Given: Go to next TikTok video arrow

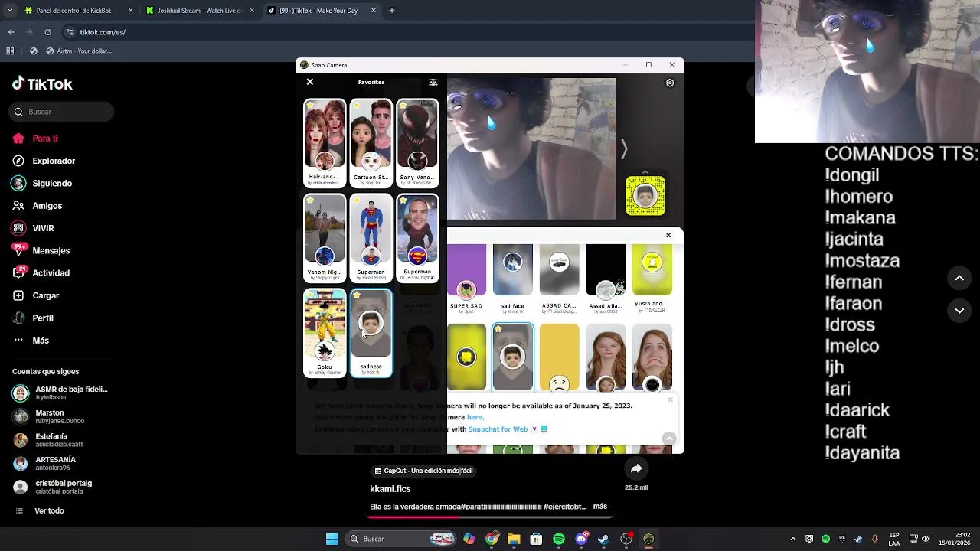Looking at the screenshot, I should pos(959,311).
